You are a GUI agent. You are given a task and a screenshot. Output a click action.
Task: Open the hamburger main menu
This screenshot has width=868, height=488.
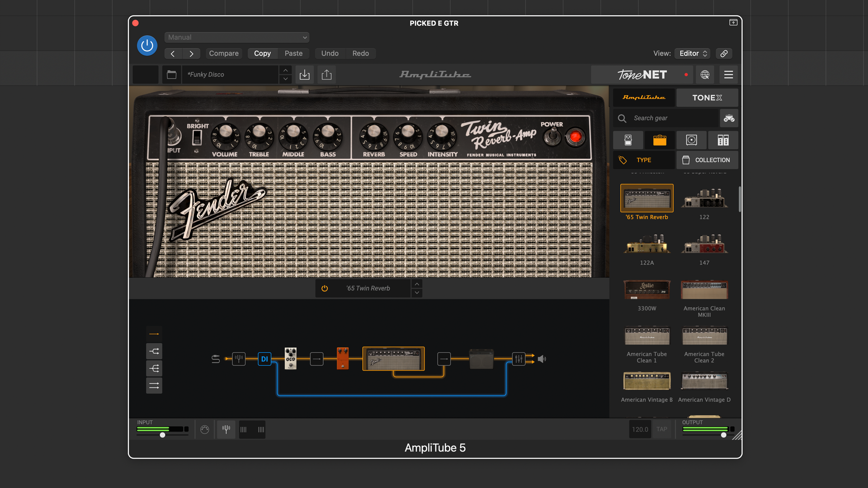(x=728, y=75)
